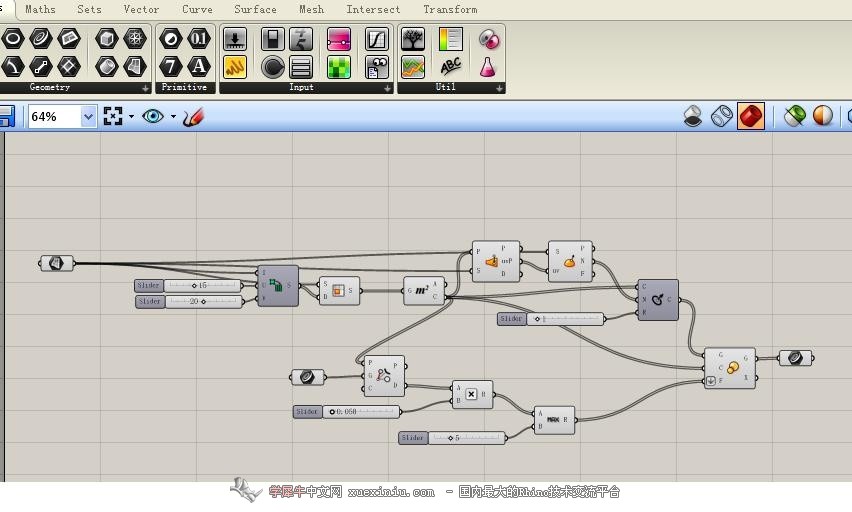The height and width of the screenshot is (512, 852).
Task: Pick the lightning-bolt icon in Input
Action: point(301,39)
